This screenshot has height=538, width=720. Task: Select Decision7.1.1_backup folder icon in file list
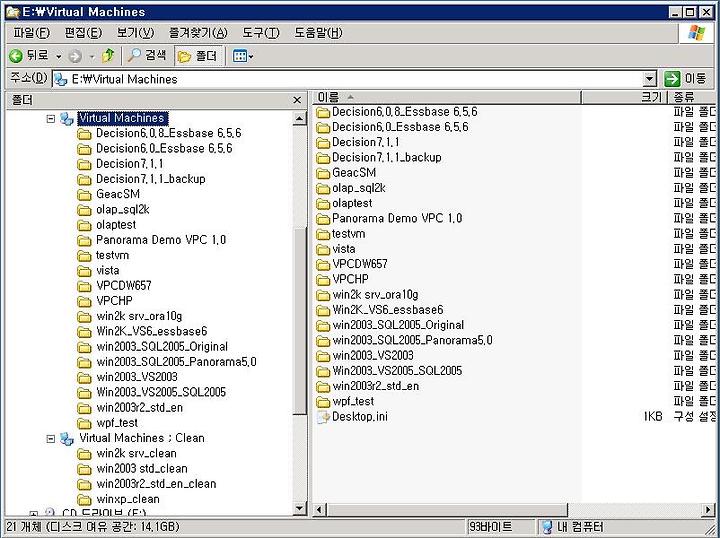pos(323,158)
